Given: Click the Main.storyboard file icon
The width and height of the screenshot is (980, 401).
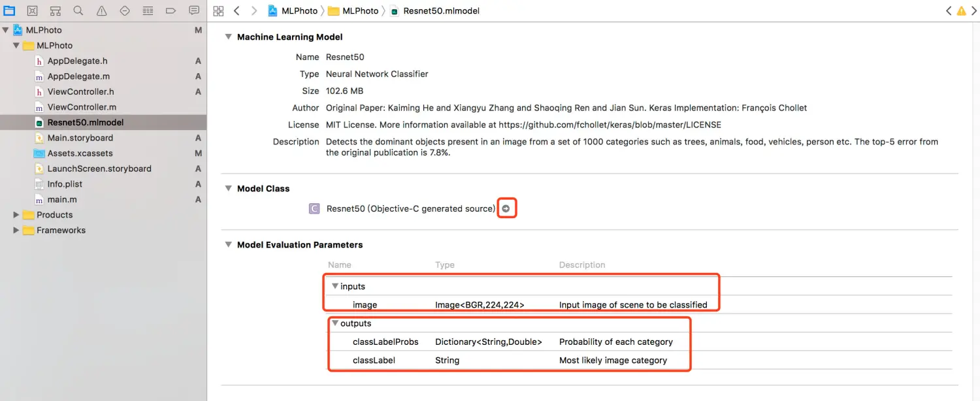Looking at the screenshot, I should (x=40, y=138).
